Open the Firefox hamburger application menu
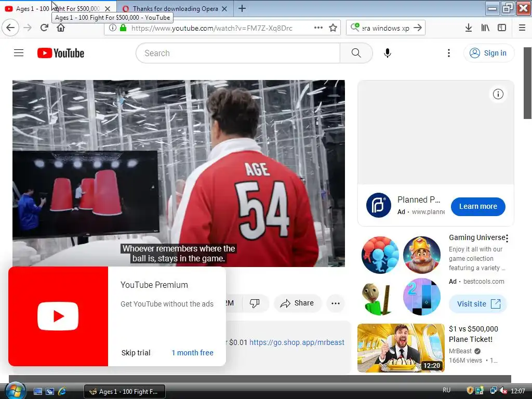 (522, 28)
